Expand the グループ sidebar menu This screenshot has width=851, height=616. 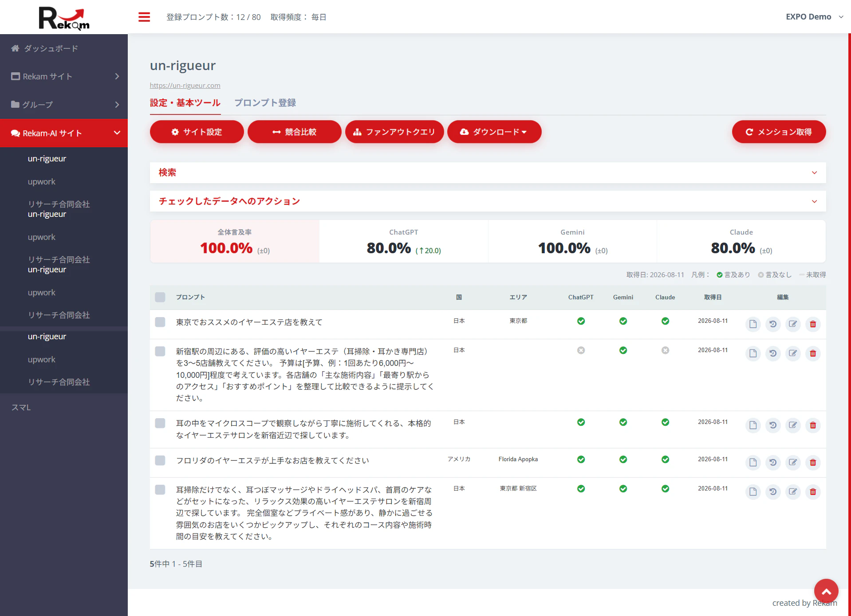pyautogui.click(x=64, y=105)
